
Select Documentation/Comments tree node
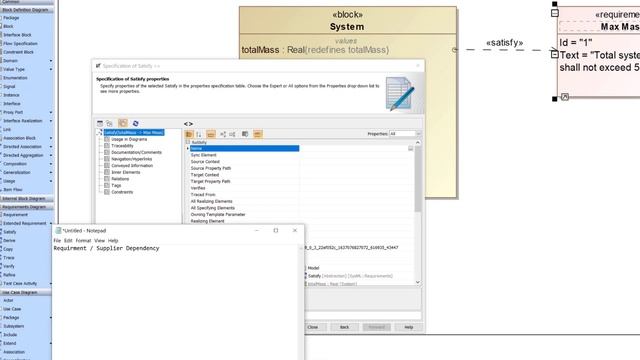pyautogui.click(x=136, y=152)
